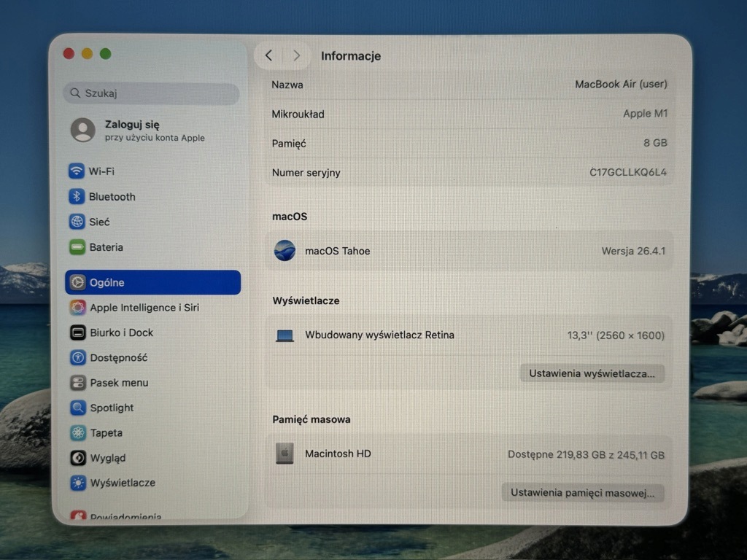Click the Apple M1 chip value

(645, 113)
